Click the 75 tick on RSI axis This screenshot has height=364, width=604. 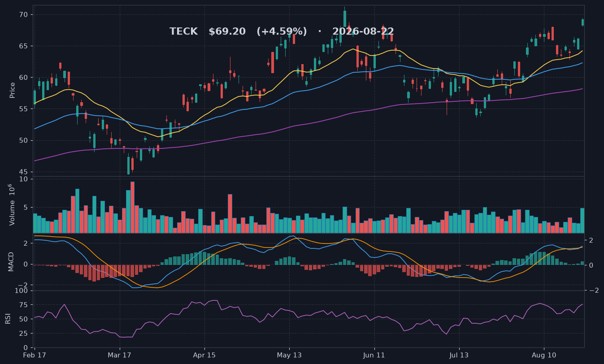coord(23,305)
